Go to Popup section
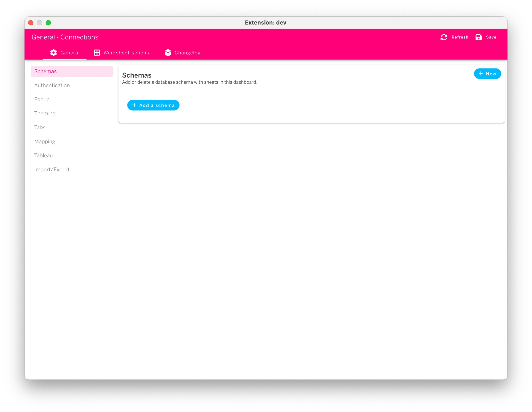 pos(42,99)
